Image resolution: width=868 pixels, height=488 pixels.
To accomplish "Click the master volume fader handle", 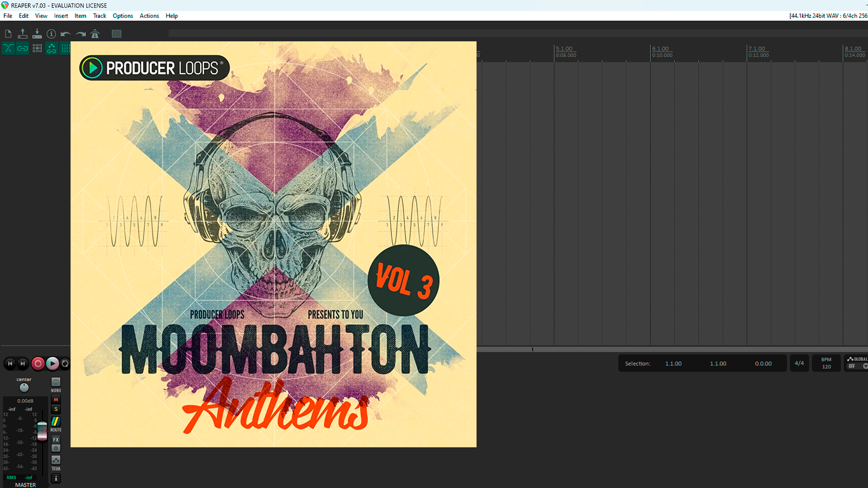I will tap(42, 431).
